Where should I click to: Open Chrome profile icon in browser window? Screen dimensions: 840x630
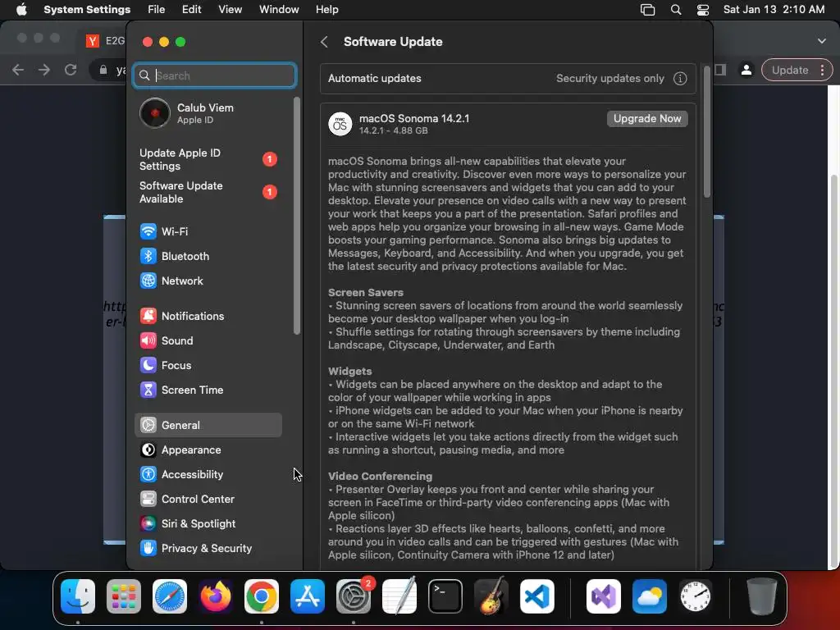pos(746,71)
